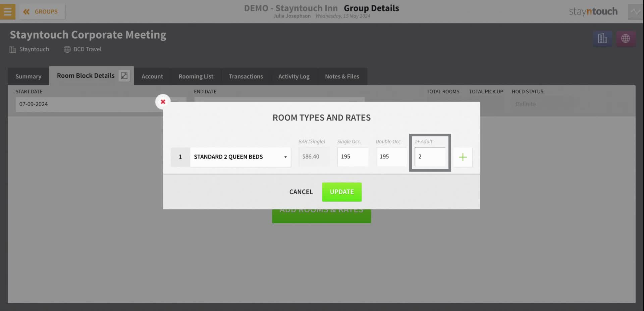
Task: Add another room type row with plus
Action: tap(463, 157)
